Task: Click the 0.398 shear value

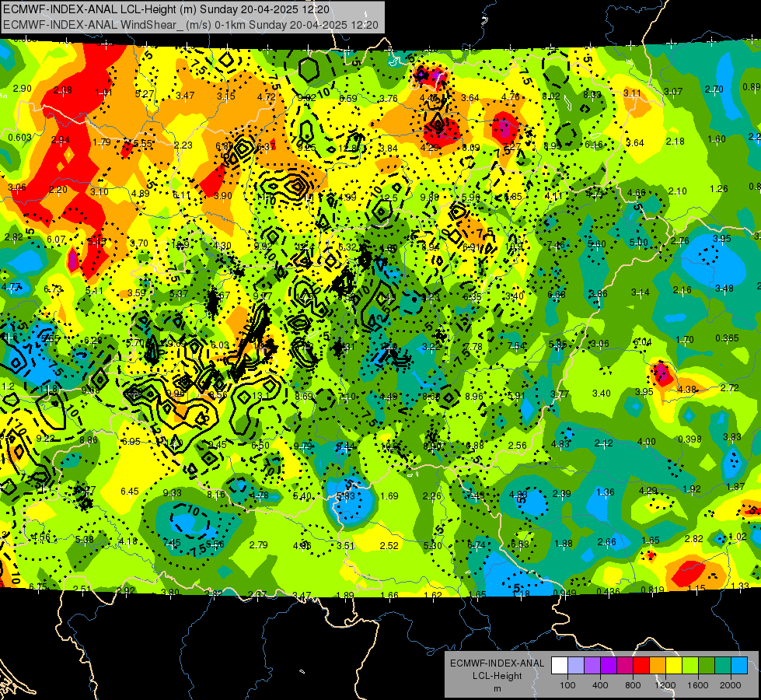Action: point(689,439)
